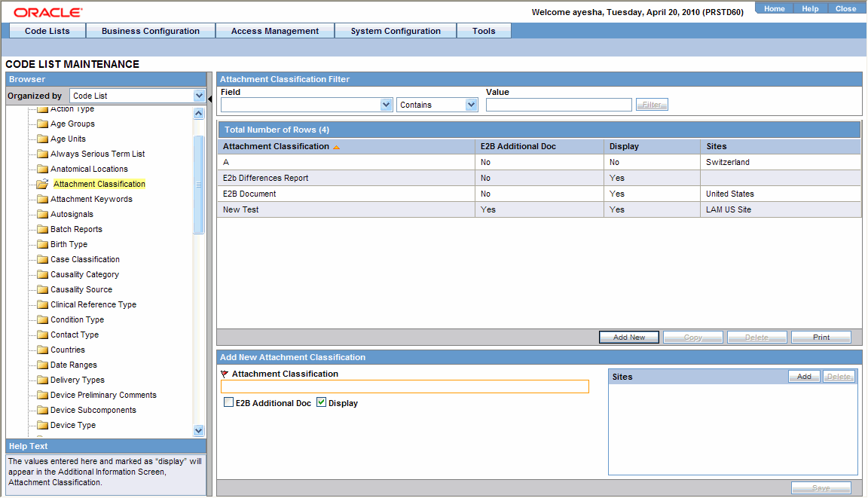Select the New Test row
Viewport: 868px width, 498px height.
[539, 209]
